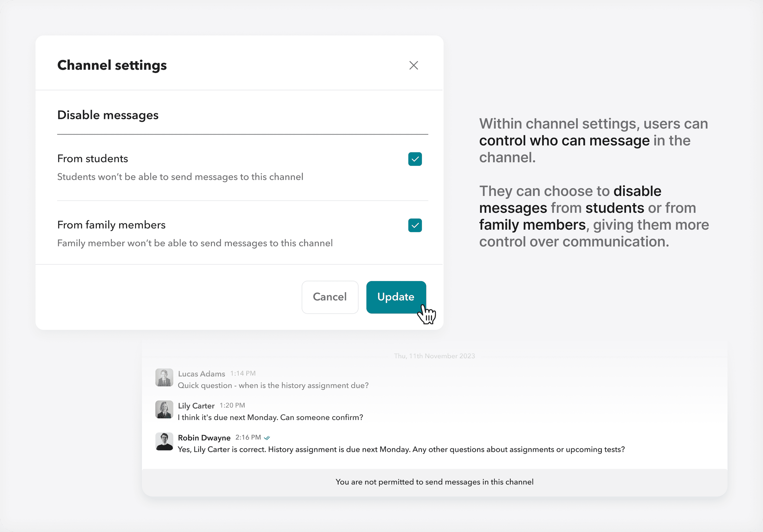
Task: Click the not permitted to send messages bar
Action: click(434, 482)
